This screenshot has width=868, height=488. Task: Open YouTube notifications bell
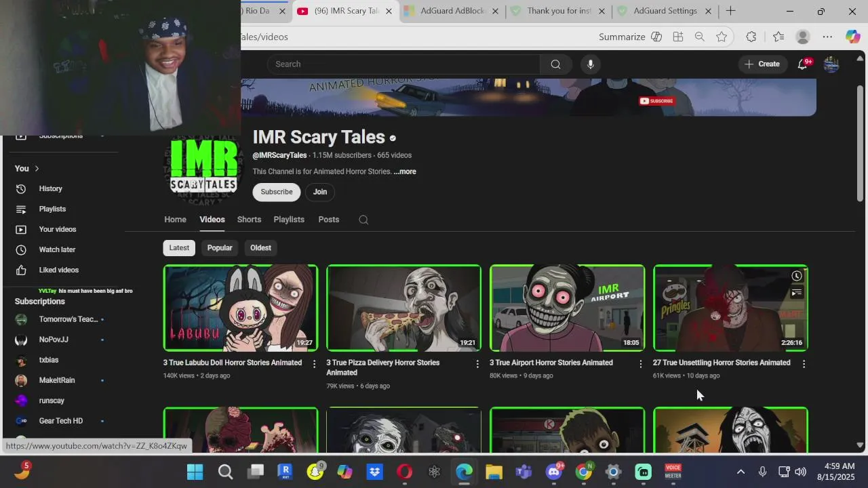click(803, 64)
